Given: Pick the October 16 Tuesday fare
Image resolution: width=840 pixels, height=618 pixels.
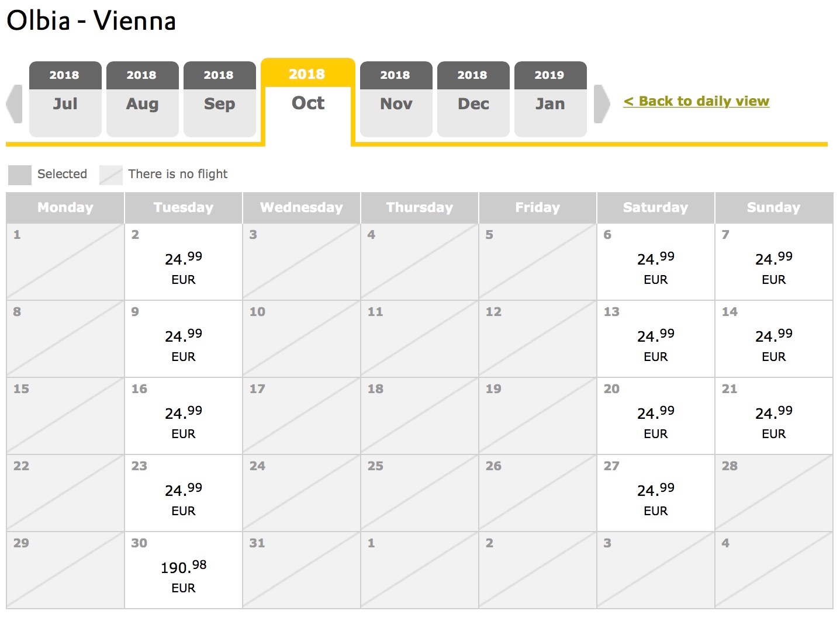Looking at the screenshot, I should [184, 416].
